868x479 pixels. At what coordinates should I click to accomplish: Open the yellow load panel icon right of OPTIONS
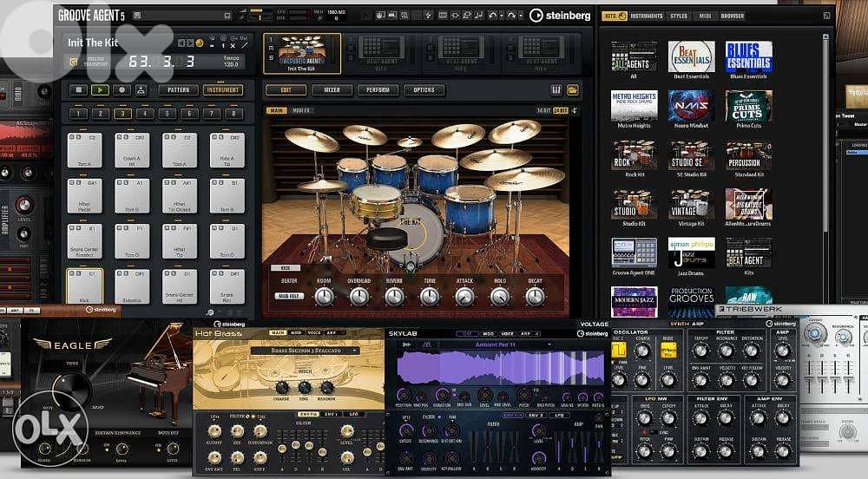572,89
